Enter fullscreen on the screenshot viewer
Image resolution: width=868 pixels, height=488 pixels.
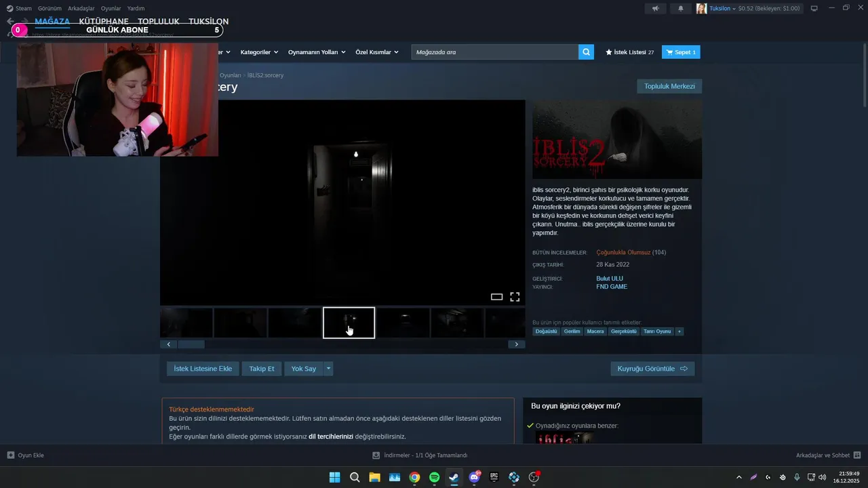click(x=515, y=297)
